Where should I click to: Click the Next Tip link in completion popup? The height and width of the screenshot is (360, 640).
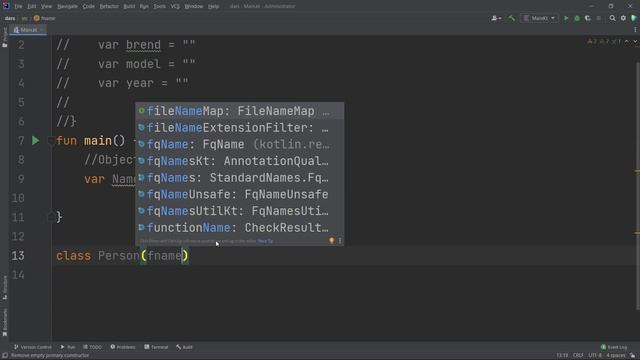(x=265, y=241)
